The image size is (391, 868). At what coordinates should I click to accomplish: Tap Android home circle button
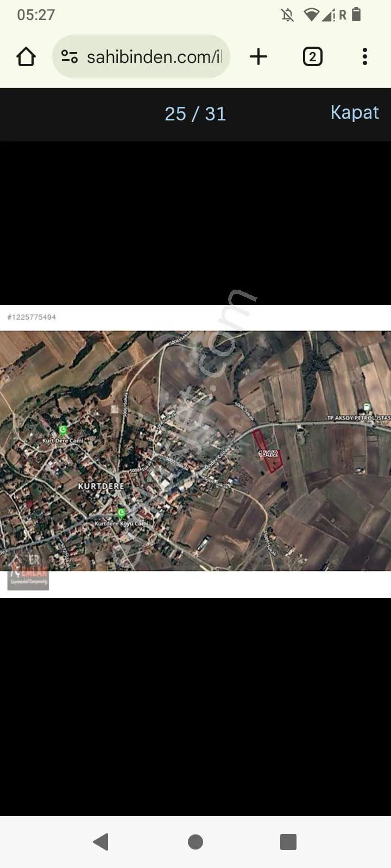click(x=195, y=841)
